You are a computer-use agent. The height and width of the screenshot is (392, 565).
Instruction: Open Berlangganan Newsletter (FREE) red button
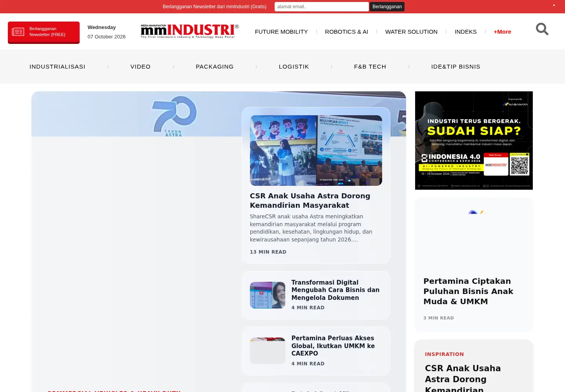coord(44,32)
